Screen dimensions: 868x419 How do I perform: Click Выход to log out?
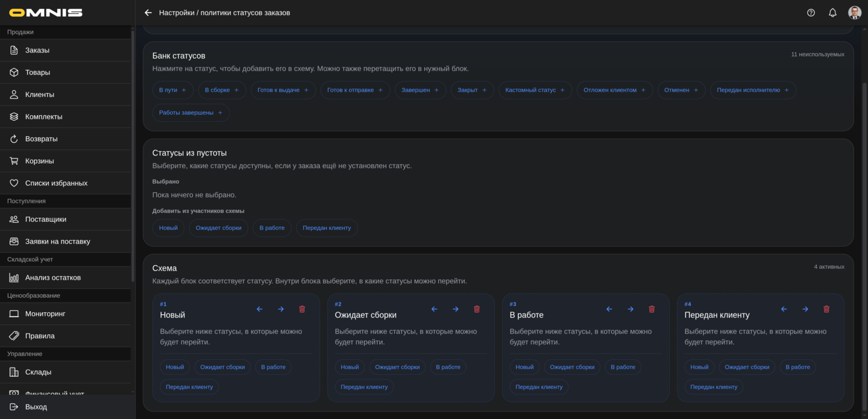point(36,407)
